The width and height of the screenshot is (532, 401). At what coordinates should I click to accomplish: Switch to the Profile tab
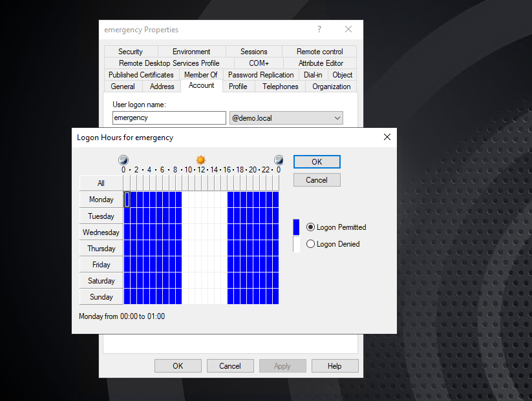(x=238, y=87)
